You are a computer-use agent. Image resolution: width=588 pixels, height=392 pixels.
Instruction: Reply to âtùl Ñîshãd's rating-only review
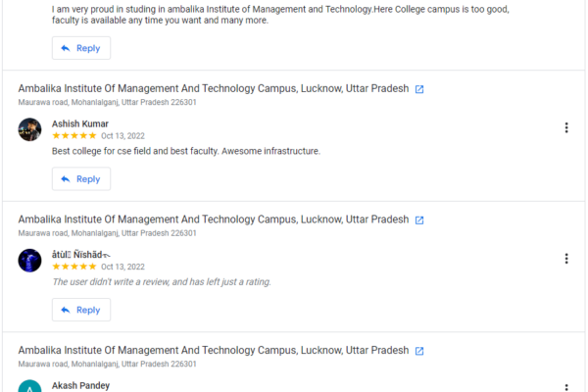coord(81,310)
